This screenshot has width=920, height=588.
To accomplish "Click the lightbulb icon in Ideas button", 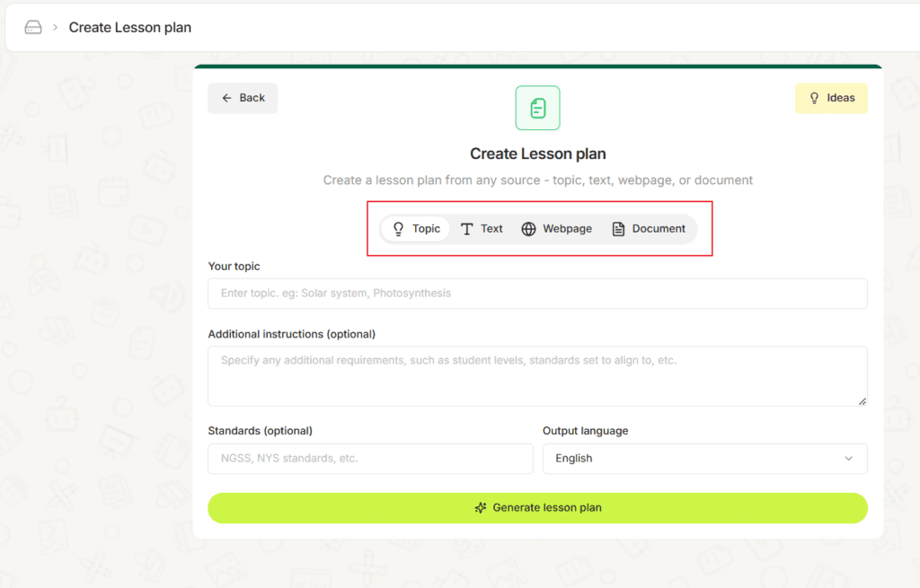I will click(815, 98).
